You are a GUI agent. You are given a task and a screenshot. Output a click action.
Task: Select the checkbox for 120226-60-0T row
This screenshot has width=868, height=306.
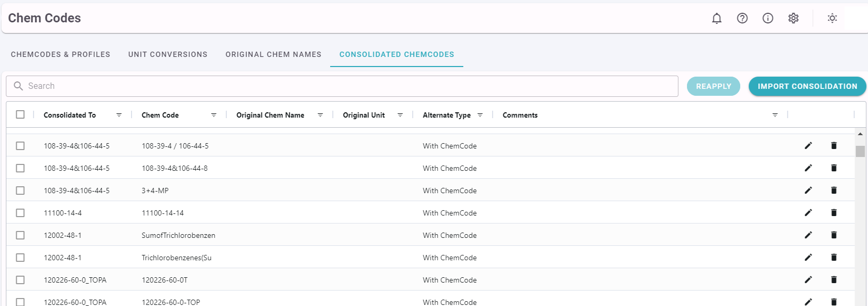[x=20, y=280]
